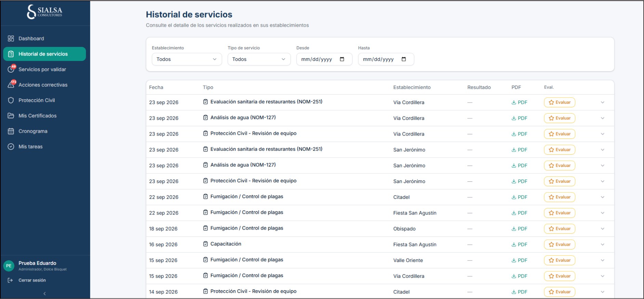Click the Valle Oriente establishment cell
This screenshot has height=299, width=644.
click(x=408, y=260)
